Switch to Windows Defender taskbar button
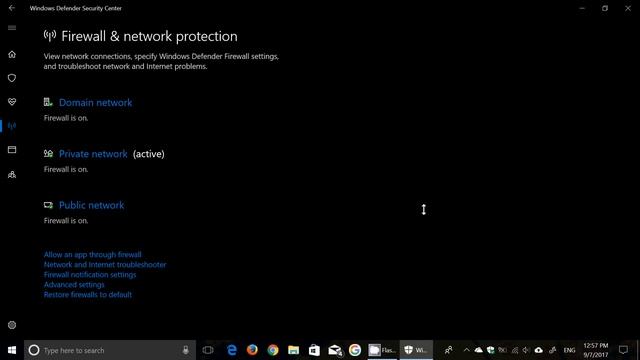640x360 pixels. click(x=416, y=350)
